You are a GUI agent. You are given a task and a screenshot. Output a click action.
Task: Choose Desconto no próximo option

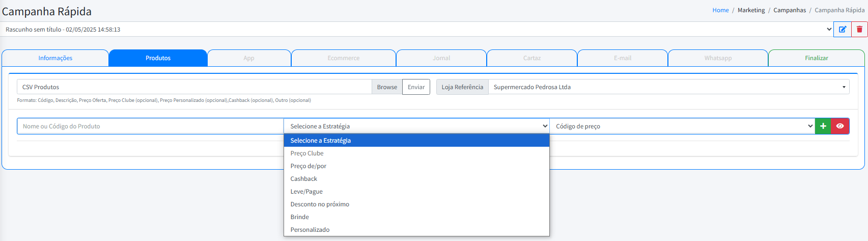[320, 204]
